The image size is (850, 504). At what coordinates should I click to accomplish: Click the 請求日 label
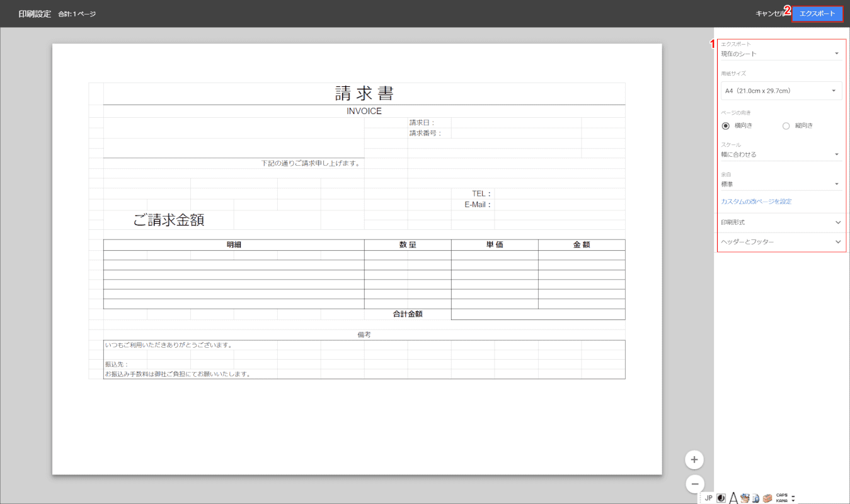coord(422,123)
